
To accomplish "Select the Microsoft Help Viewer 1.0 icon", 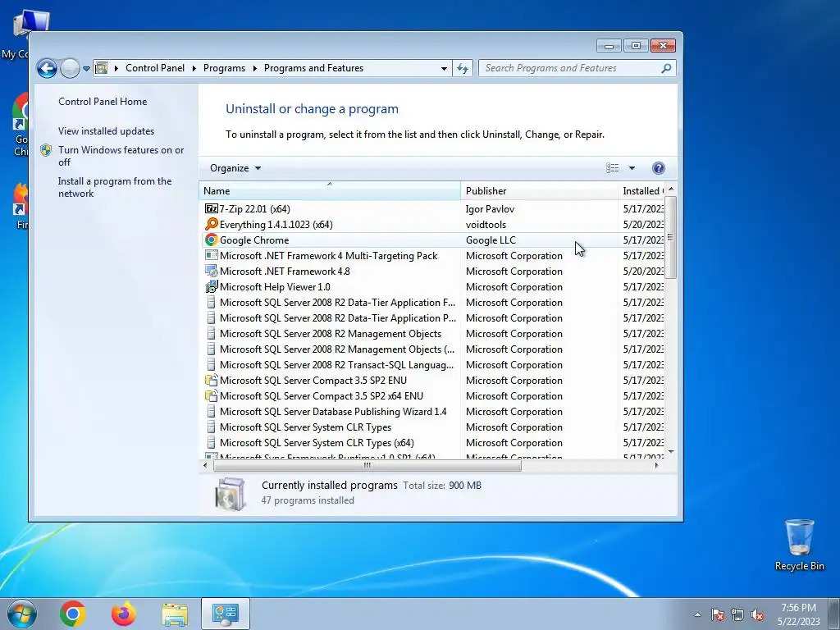I will pyautogui.click(x=211, y=286).
